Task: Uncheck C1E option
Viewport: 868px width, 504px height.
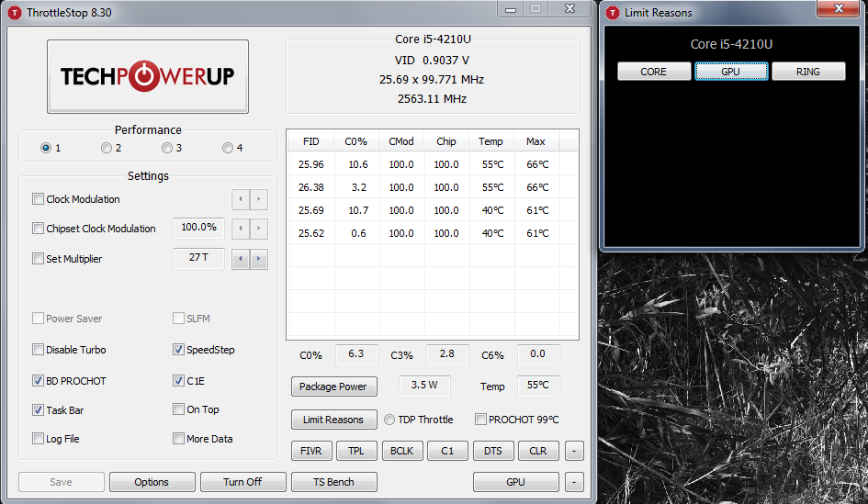Action: (x=178, y=380)
